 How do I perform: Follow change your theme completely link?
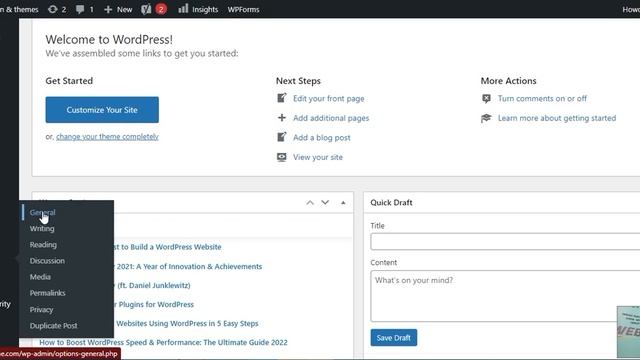tap(107, 136)
